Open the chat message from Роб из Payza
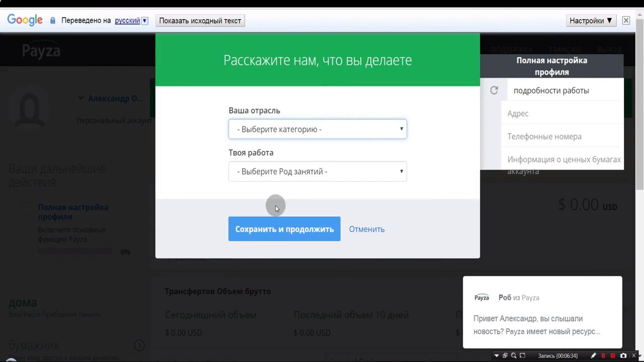This screenshot has height=362, width=644. [x=542, y=312]
